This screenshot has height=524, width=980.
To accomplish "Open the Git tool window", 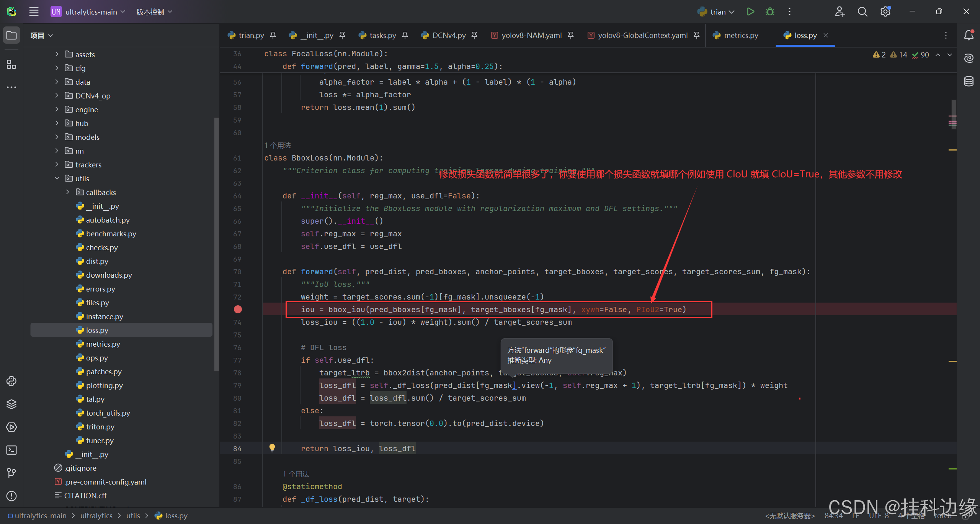I will [x=11, y=473].
